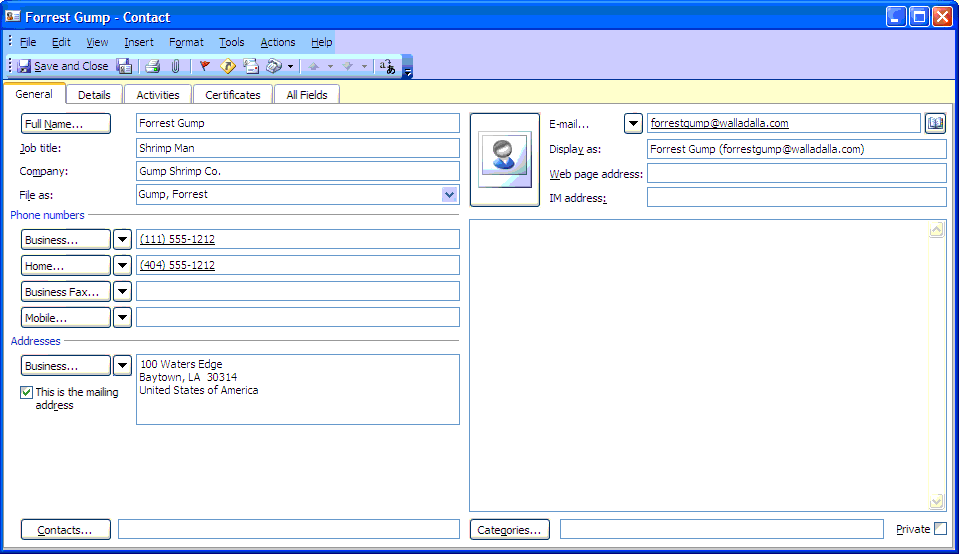
Task: Switch to the Details tab
Action: point(94,95)
